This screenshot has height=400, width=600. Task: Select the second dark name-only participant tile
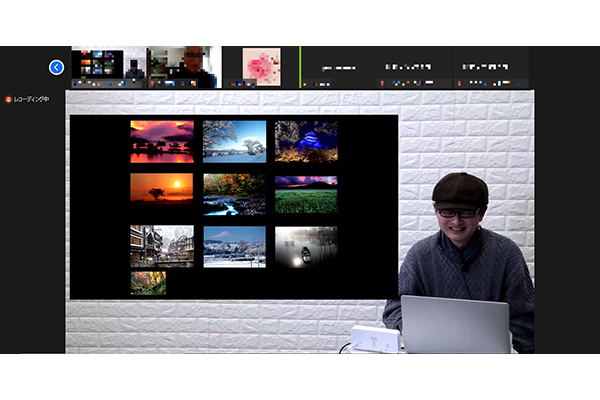415,67
